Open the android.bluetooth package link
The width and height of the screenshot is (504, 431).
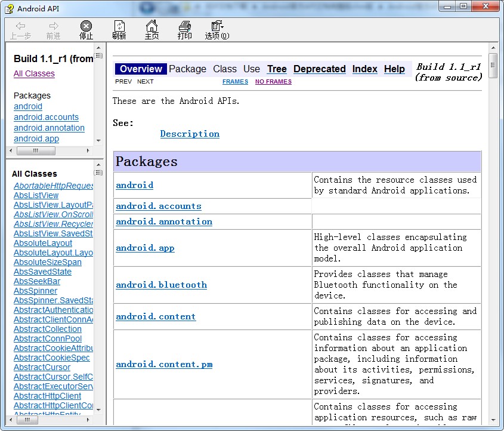click(161, 285)
